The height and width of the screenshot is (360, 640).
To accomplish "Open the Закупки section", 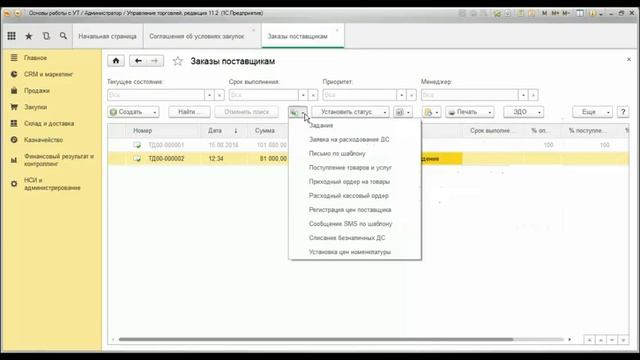I will 36,107.
